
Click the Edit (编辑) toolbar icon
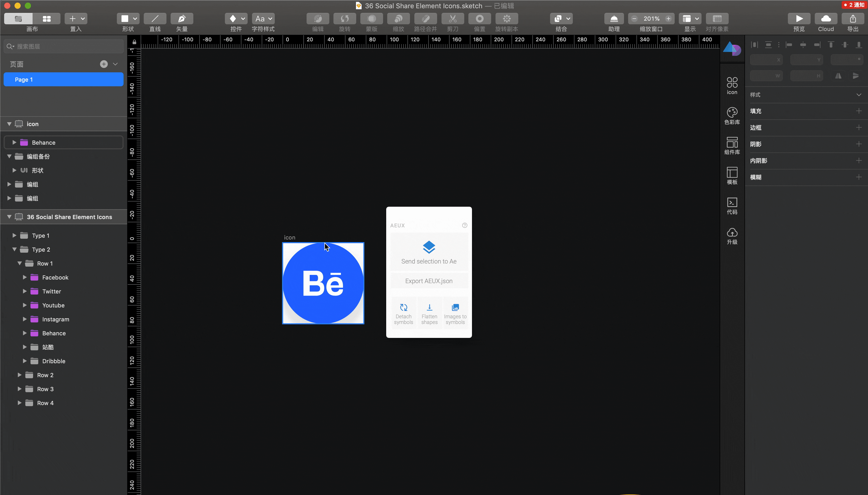(318, 19)
